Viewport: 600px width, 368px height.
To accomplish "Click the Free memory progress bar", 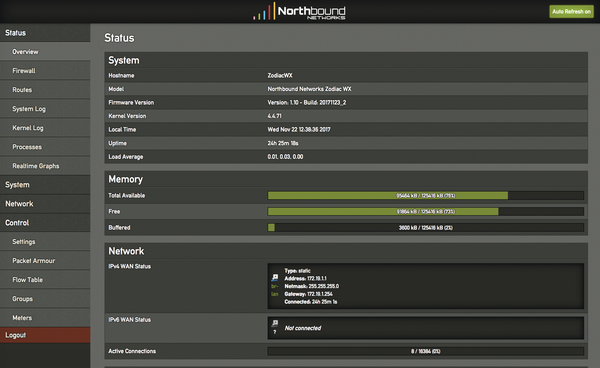I will (x=426, y=212).
